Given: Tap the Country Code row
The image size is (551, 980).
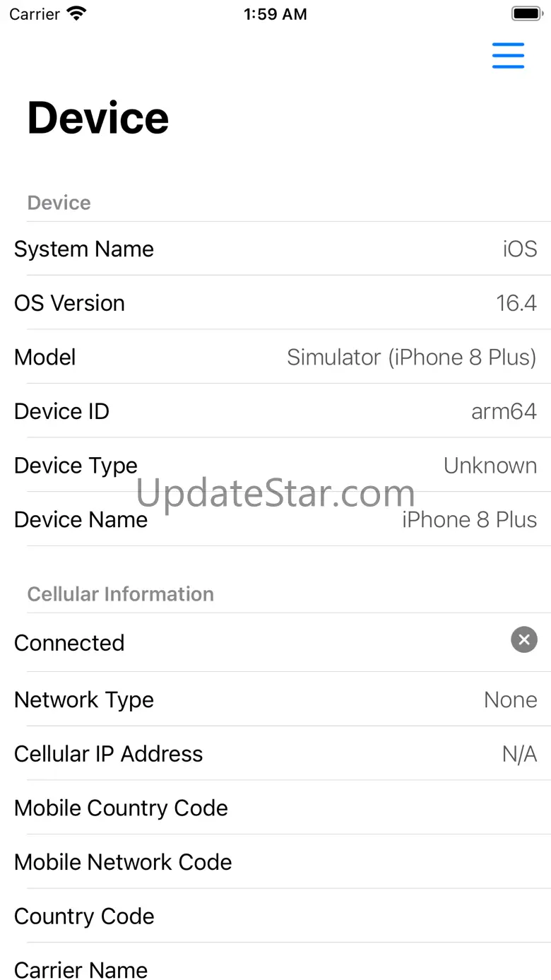Looking at the screenshot, I should coord(275,916).
